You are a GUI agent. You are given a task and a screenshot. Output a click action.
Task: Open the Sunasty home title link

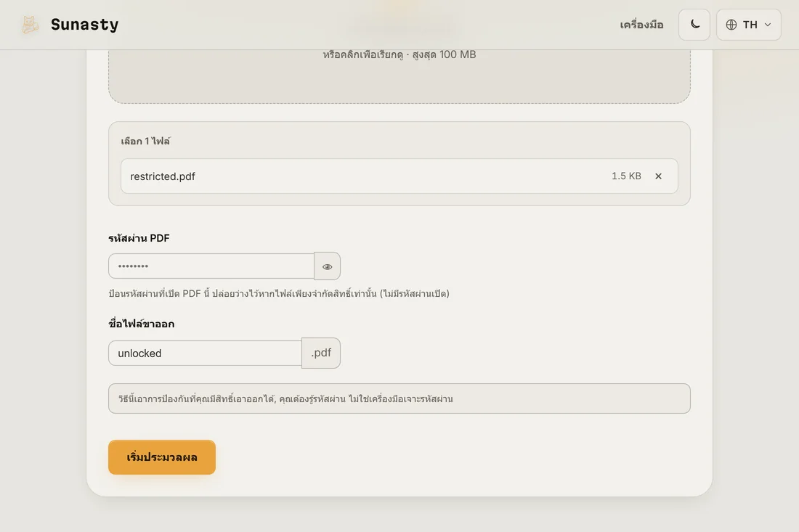84,25
